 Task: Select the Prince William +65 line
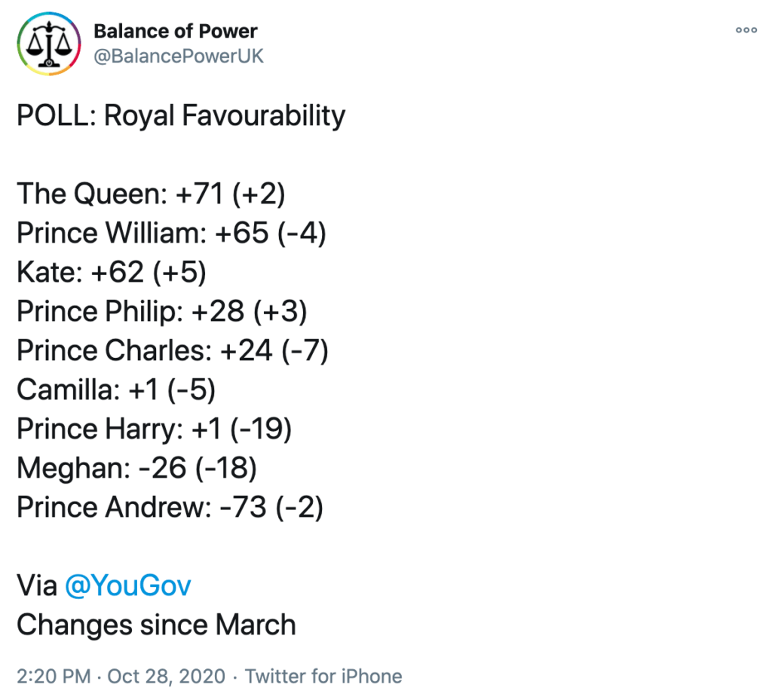[171, 234]
